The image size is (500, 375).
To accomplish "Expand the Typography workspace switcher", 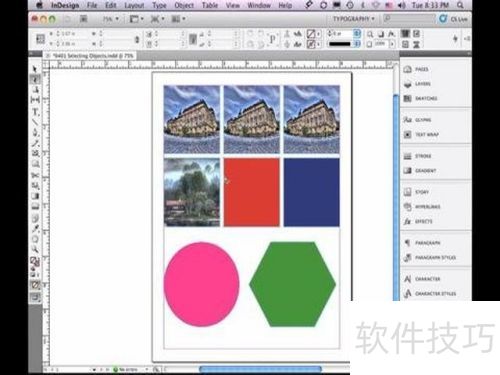I will 354,19.
